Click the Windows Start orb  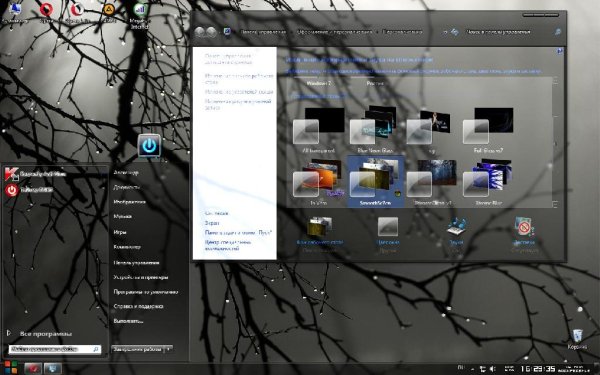pyautogui.click(x=11, y=368)
